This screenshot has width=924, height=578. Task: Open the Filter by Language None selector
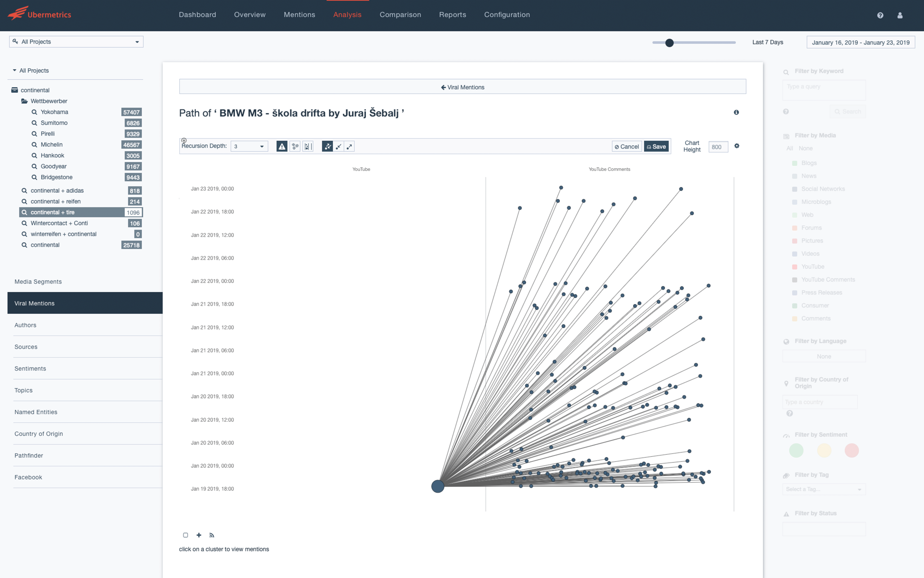coord(824,356)
